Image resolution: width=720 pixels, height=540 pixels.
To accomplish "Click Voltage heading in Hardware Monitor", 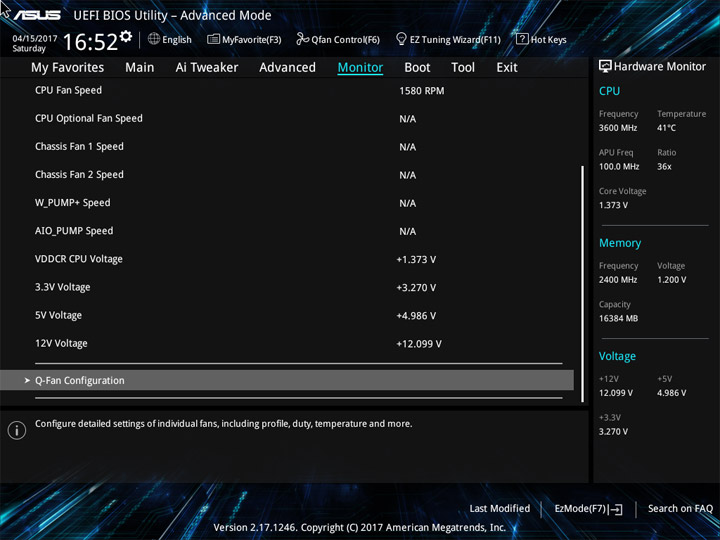I will point(617,356).
